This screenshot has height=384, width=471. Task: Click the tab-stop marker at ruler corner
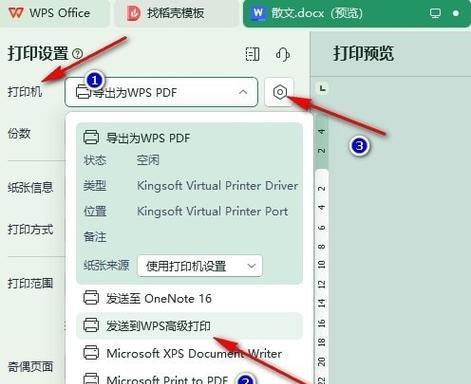click(x=322, y=89)
